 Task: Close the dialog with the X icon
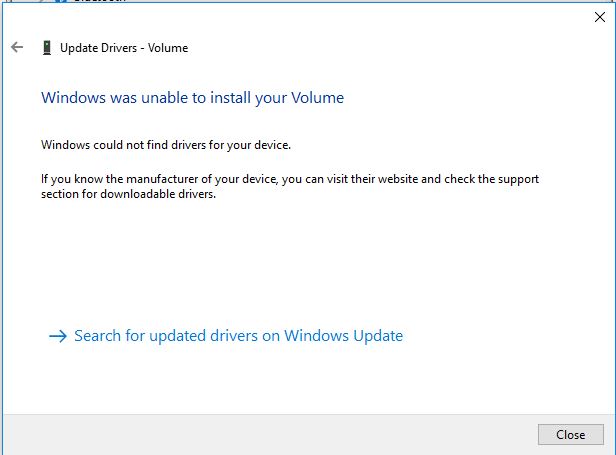(600, 17)
